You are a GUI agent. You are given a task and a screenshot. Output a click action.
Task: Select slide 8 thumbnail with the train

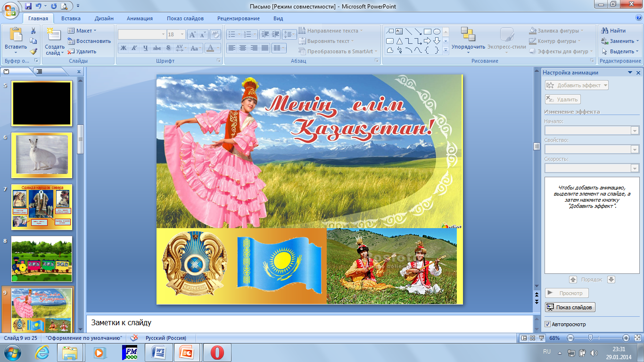tap(41, 259)
